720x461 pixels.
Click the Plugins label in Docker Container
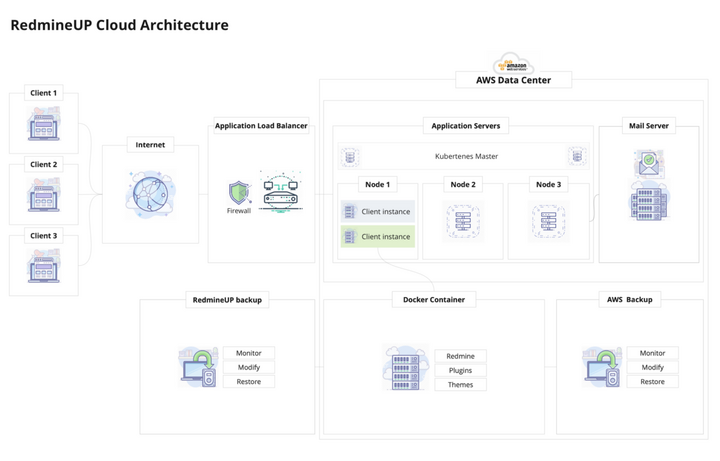click(460, 370)
